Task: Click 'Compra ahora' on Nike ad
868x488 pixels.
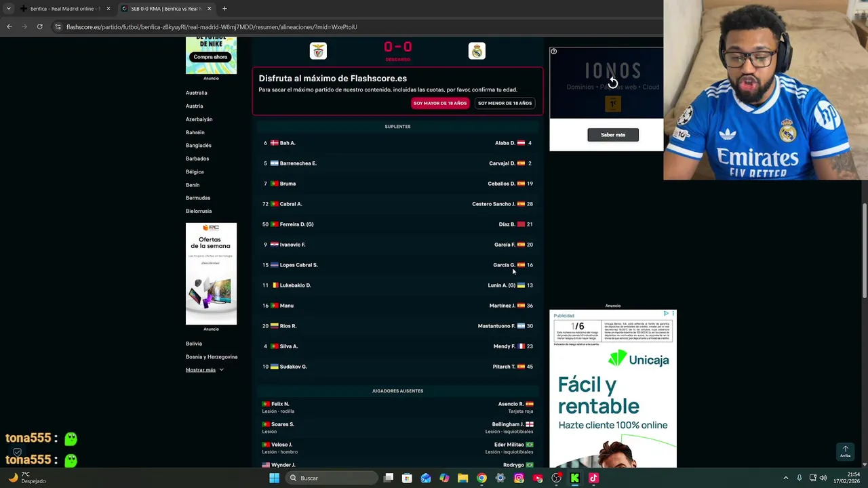Action: (x=210, y=57)
